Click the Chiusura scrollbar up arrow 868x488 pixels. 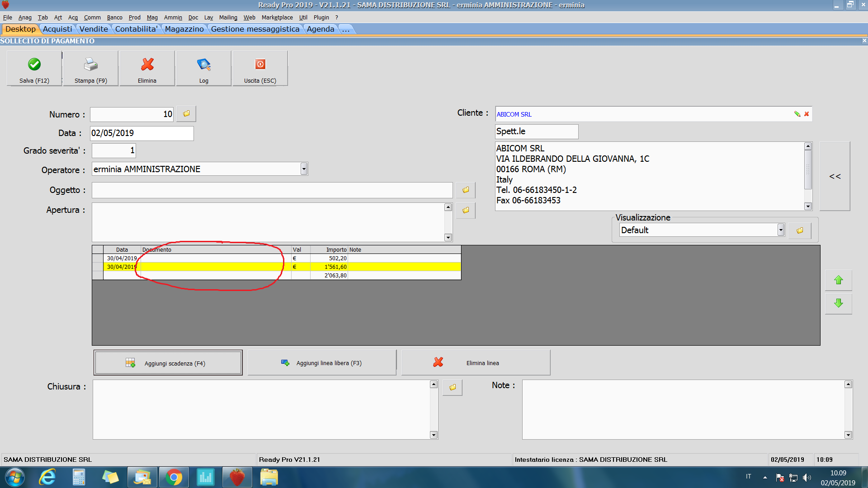tap(434, 384)
